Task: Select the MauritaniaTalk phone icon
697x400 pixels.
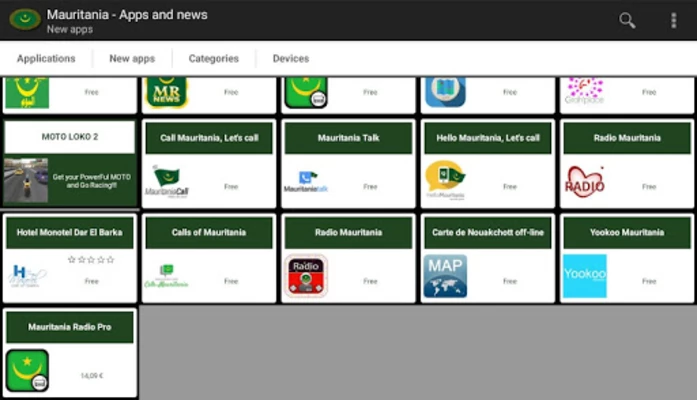Action: 306,181
